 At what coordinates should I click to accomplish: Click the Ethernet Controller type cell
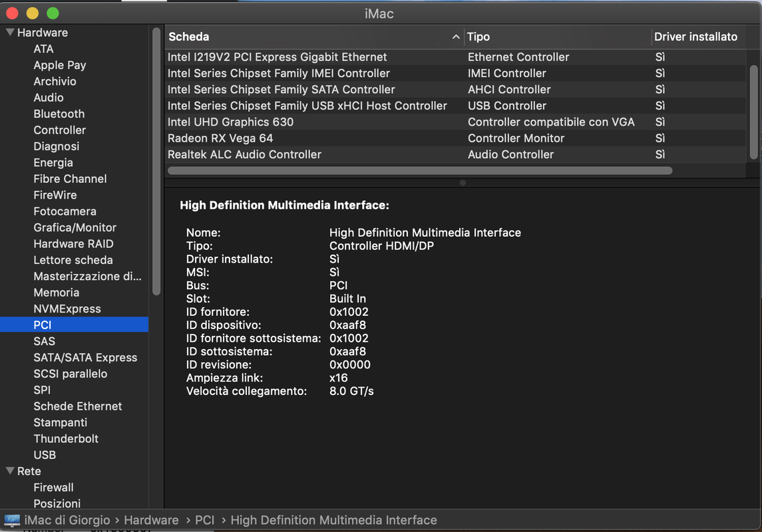[518, 57]
